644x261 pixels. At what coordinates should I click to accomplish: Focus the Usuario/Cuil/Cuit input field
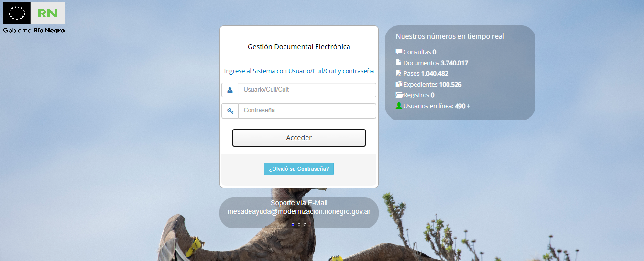[306, 90]
